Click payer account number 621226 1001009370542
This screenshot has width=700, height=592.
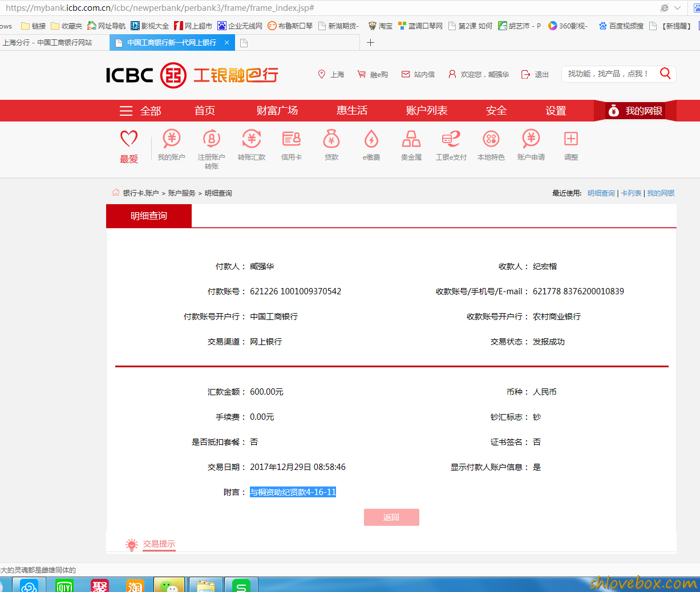point(296,291)
